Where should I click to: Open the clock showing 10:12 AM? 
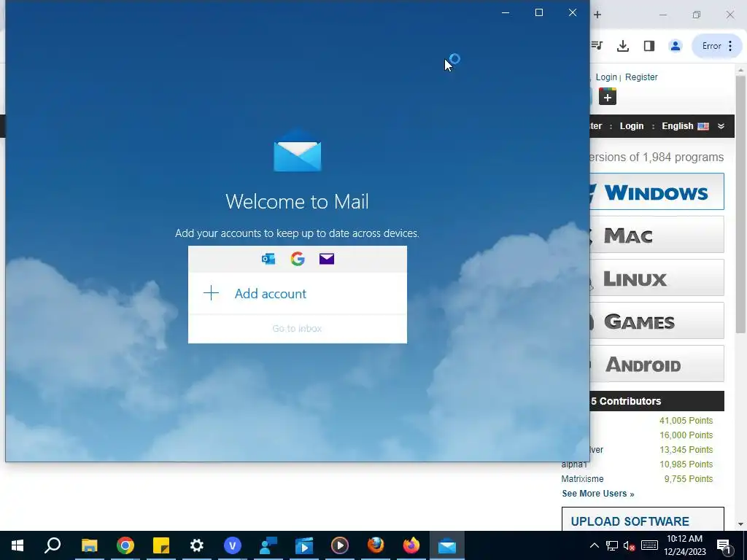click(686, 545)
